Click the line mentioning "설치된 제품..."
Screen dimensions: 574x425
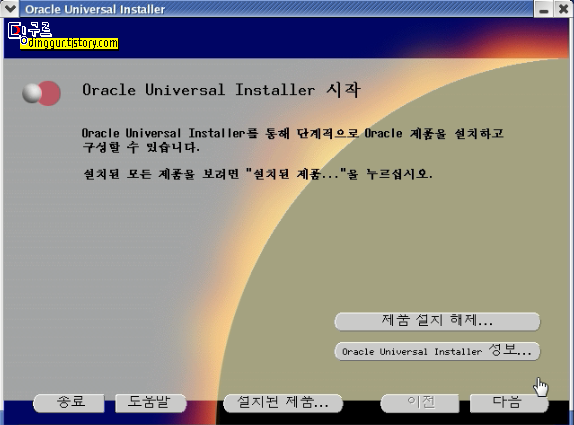258,174
